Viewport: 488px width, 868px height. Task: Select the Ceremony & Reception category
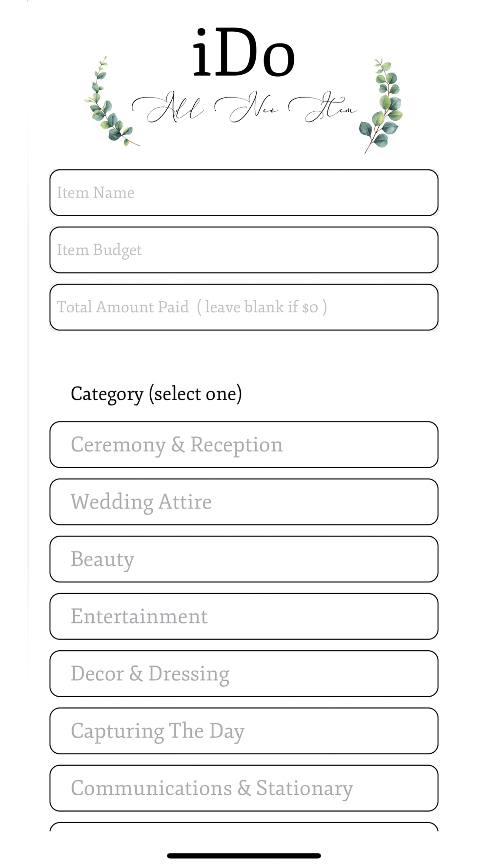tap(244, 445)
